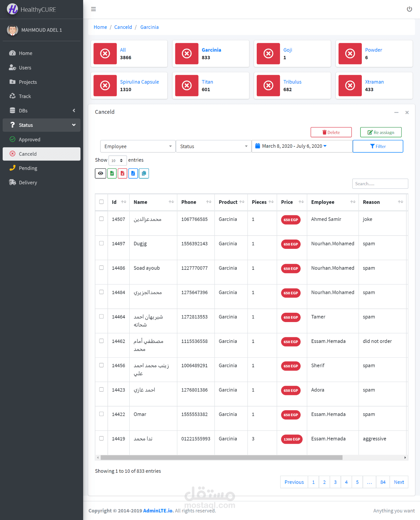Click the Powder card red icon

(x=350, y=54)
